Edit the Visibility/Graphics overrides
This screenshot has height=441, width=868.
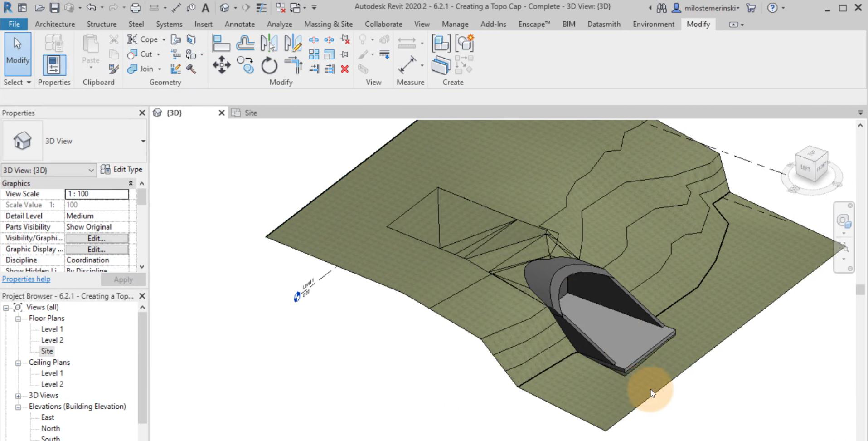point(96,238)
